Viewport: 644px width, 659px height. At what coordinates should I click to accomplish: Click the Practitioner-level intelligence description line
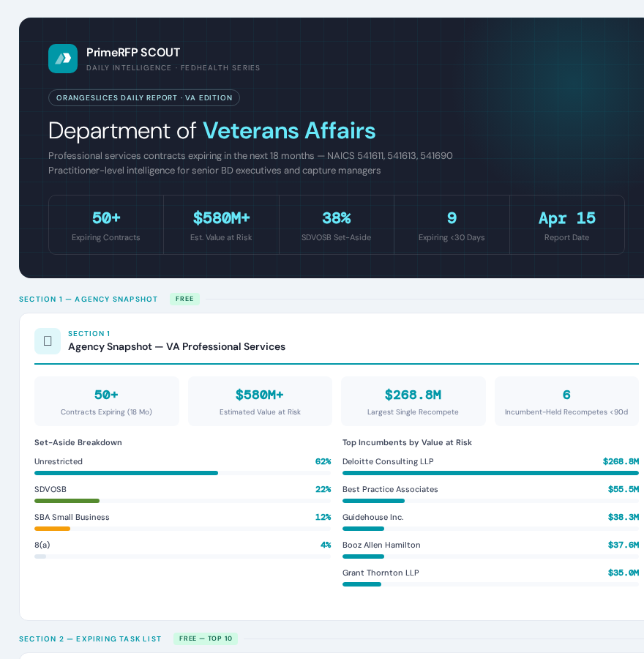click(214, 170)
